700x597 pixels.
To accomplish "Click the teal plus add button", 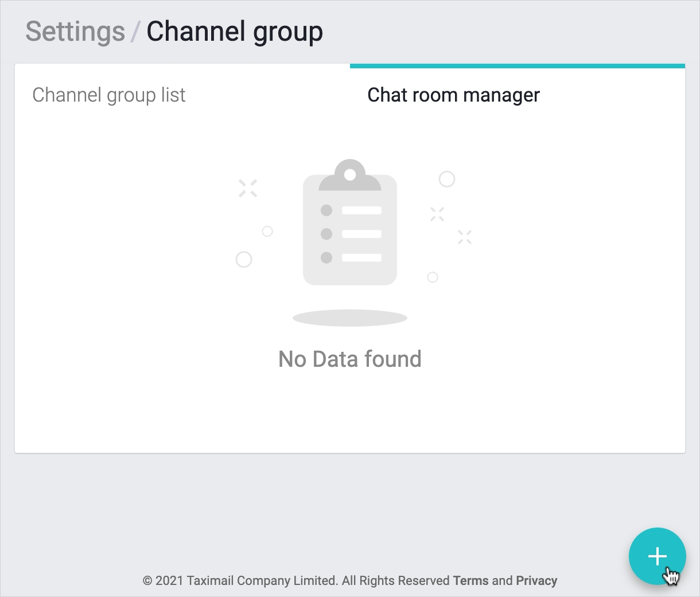I will tap(657, 556).
